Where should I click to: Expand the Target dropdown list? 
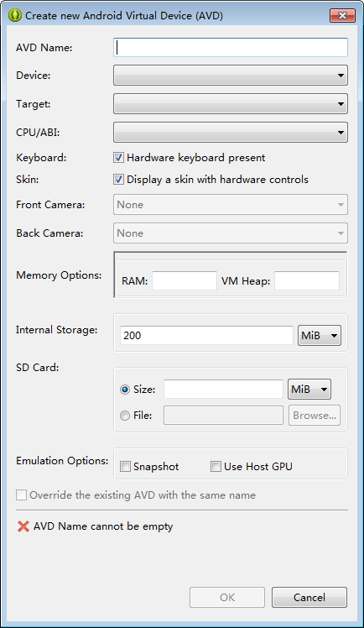231,104
